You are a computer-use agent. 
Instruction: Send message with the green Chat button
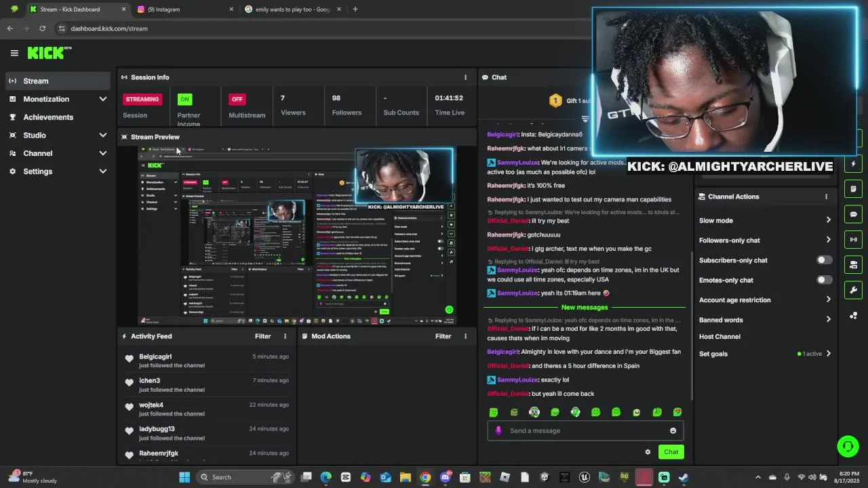(x=671, y=452)
